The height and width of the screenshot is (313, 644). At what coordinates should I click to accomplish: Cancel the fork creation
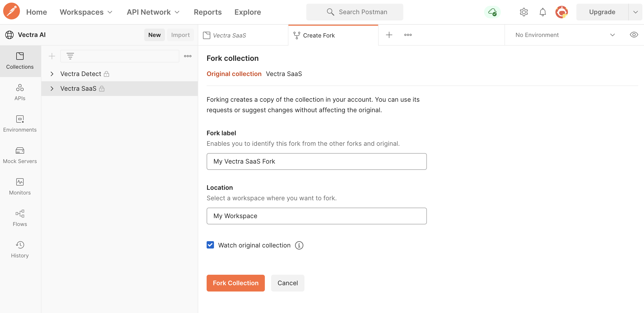[287, 283]
